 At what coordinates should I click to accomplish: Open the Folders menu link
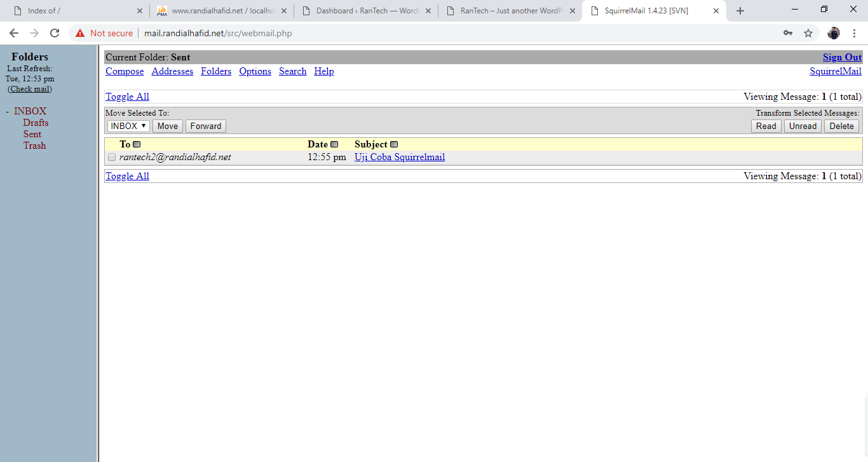[216, 71]
